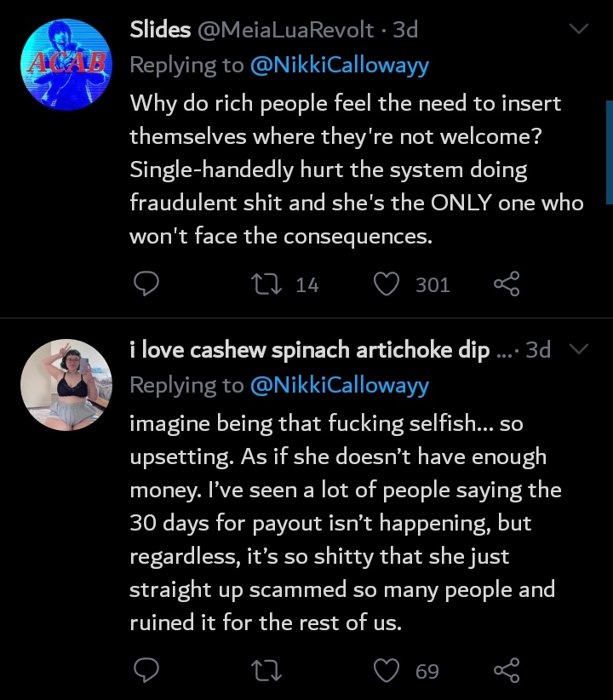Open more options for artichoke dip tweet
This screenshot has height=700, width=613.
(579, 350)
